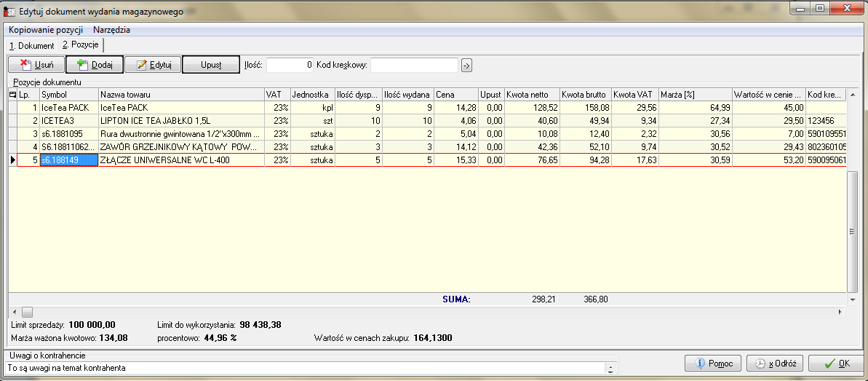Click the remarks field spinner arrows

(x=610, y=368)
